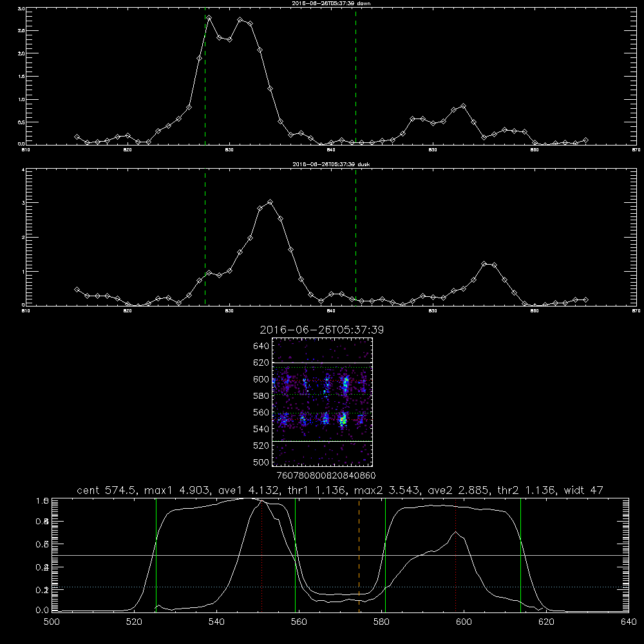
Task: Click x-axis label "870" of the dusk plot
Action: (x=636, y=311)
